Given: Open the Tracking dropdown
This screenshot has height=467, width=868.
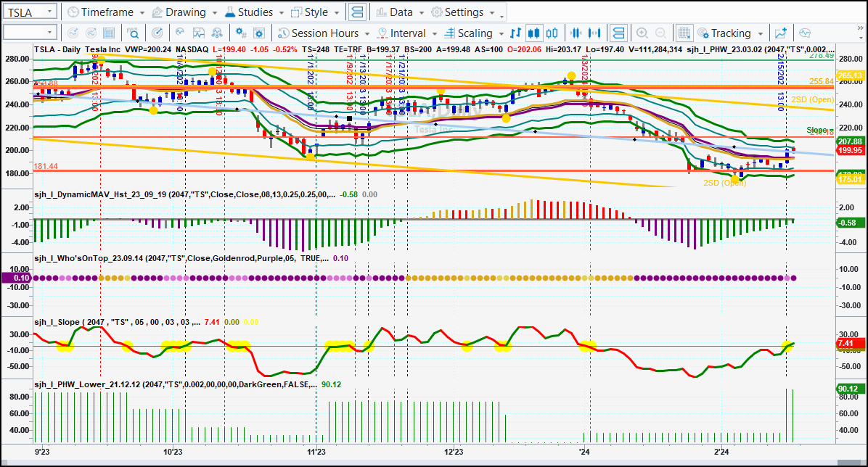Looking at the screenshot, I should click(730, 33).
